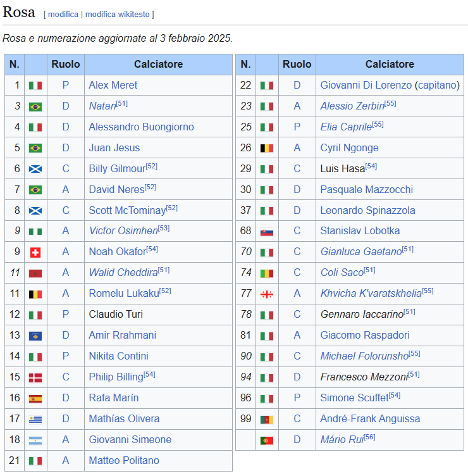Open the Matteo Politano link
This screenshot has height=476, width=468.
click(x=124, y=461)
